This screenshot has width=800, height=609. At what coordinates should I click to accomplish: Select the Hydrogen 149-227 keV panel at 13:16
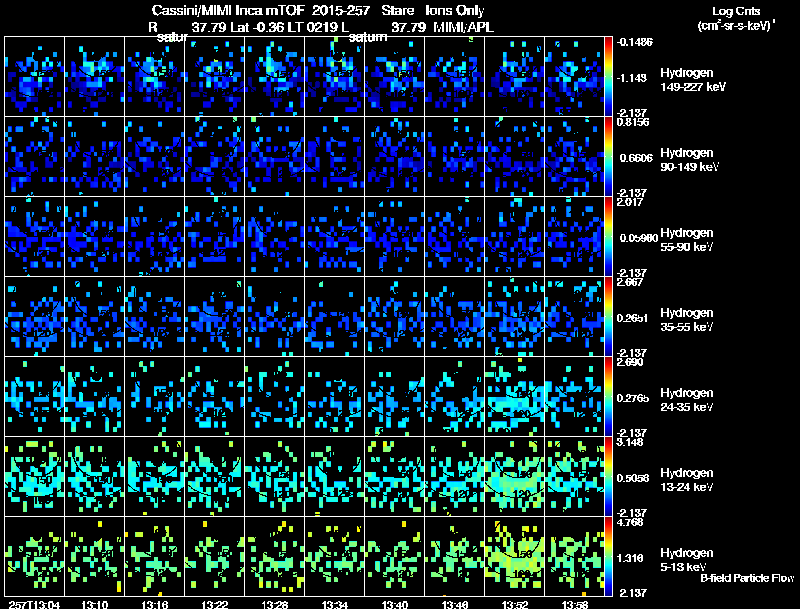click(154, 76)
